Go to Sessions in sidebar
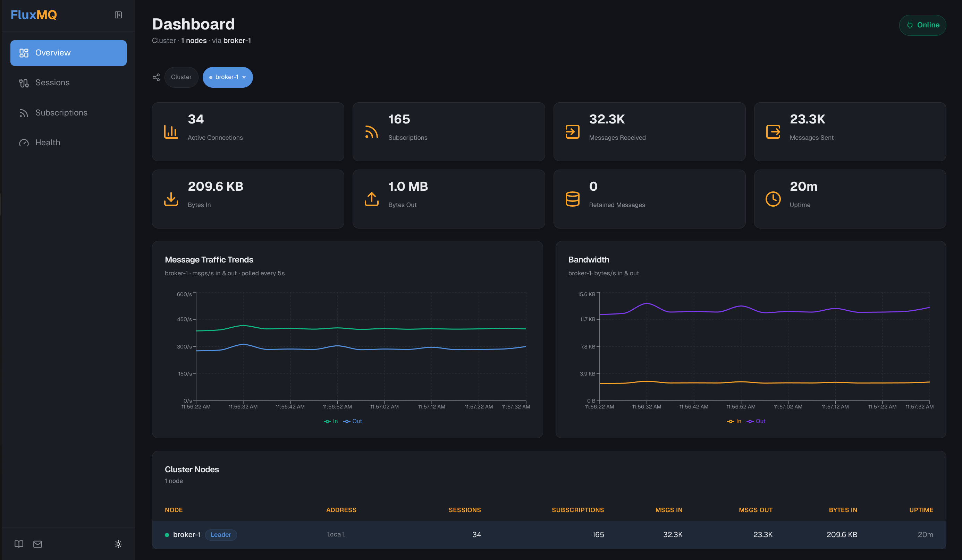The height and width of the screenshot is (560, 962). pyautogui.click(x=68, y=83)
